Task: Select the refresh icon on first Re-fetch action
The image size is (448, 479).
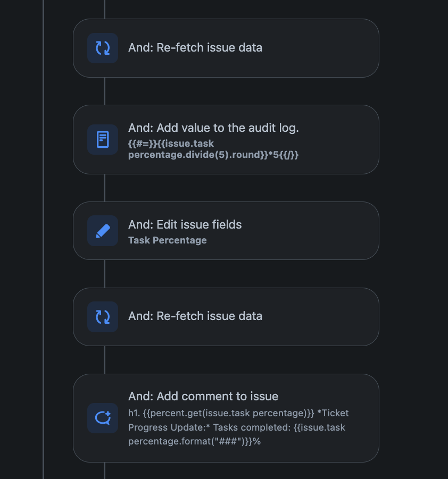Action: 103,48
